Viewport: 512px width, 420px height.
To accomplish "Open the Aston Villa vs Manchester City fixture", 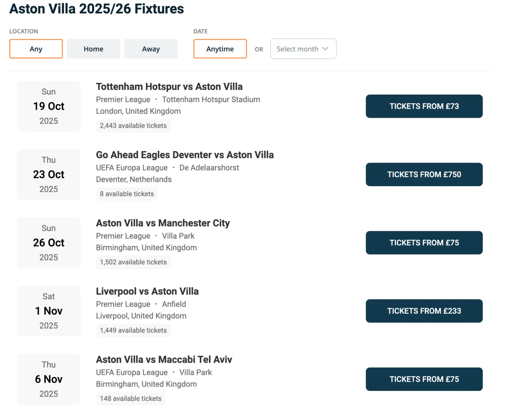I will 163,223.
